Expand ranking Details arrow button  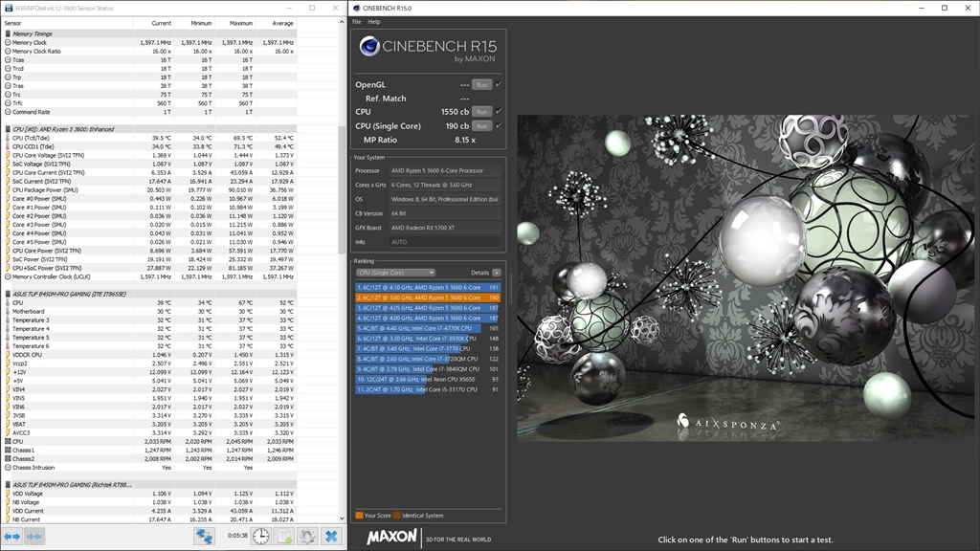click(496, 273)
